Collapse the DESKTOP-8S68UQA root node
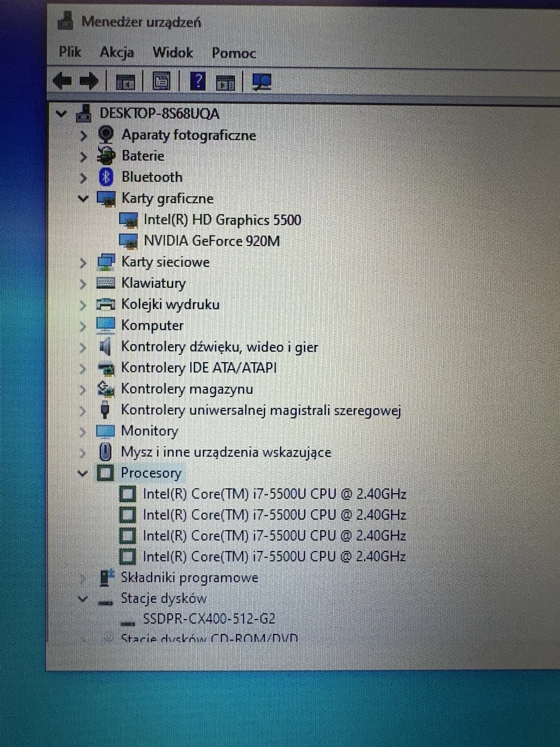The height and width of the screenshot is (747, 560). coord(61,114)
